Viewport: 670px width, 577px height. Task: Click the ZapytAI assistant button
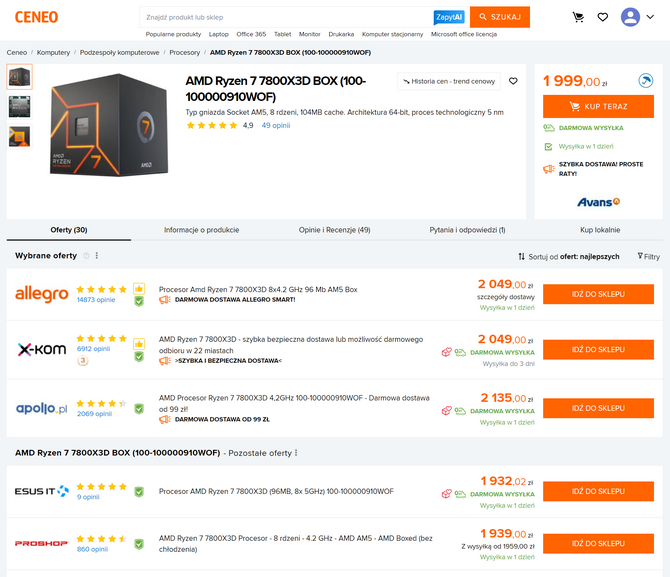pos(449,17)
